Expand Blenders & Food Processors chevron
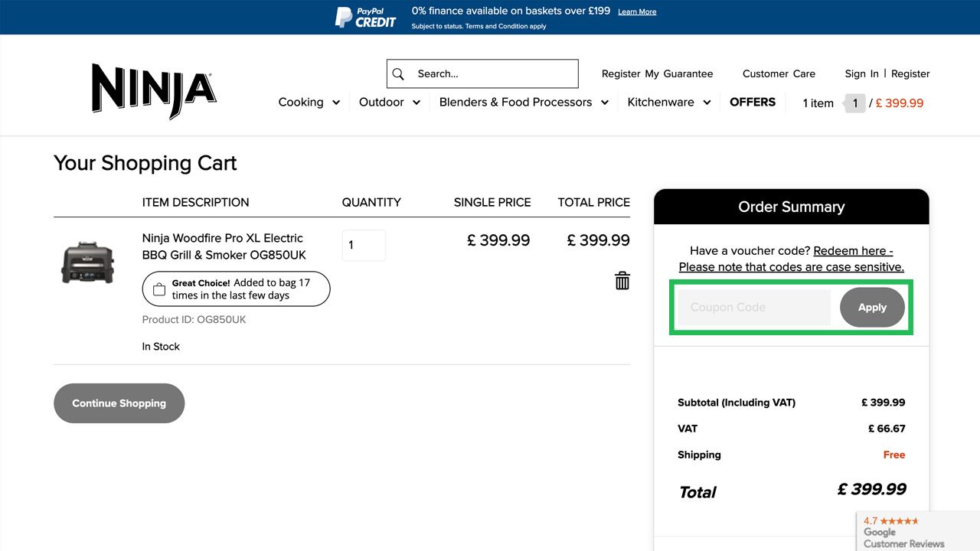Viewport: 980px width, 551px height. click(x=605, y=103)
